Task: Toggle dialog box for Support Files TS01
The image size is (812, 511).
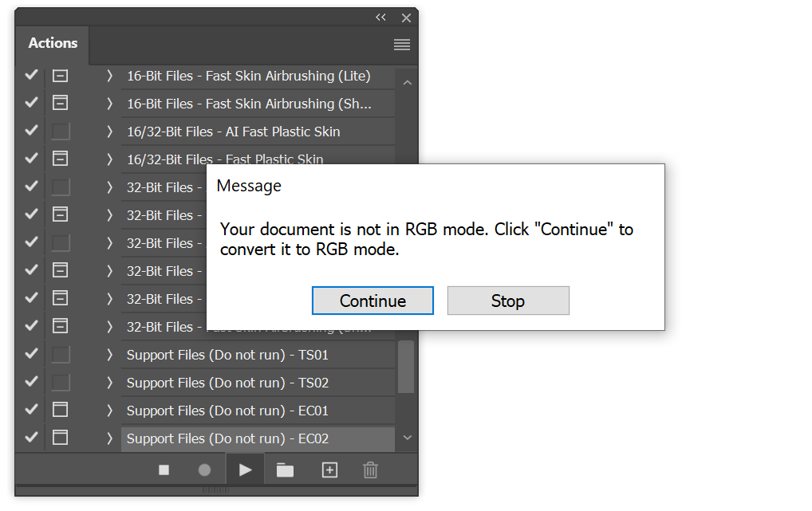Action: 60,355
